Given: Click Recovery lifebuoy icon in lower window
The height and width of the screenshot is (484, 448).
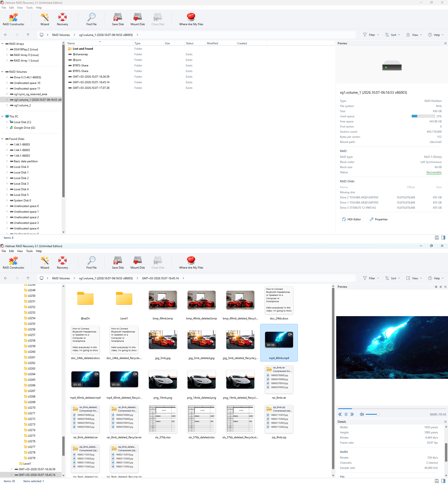Looking at the screenshot, I should [62, 260].
